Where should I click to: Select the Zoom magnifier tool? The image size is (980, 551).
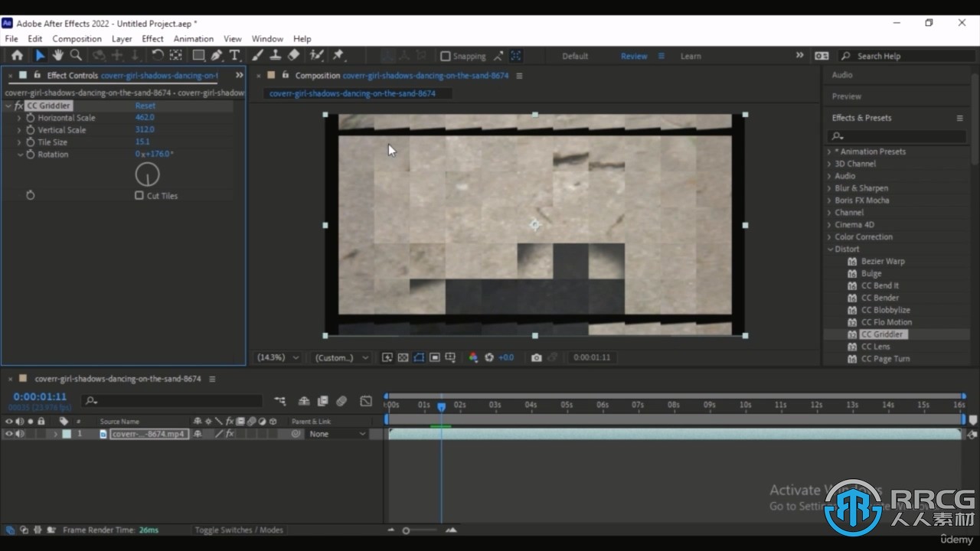pos(76,55)
